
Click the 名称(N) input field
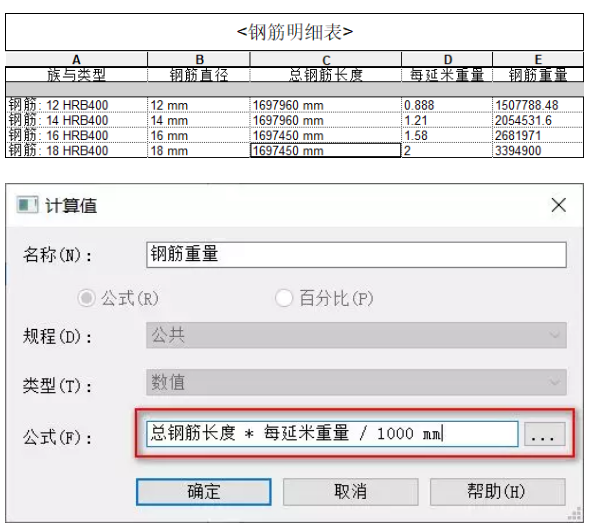coord(356,255)
